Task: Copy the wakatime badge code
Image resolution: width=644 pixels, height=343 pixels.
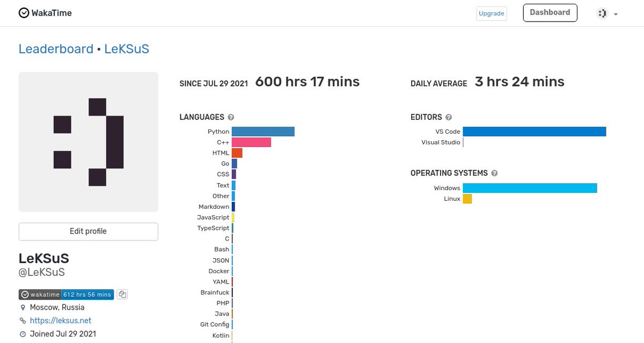Action: pos(122,294)
